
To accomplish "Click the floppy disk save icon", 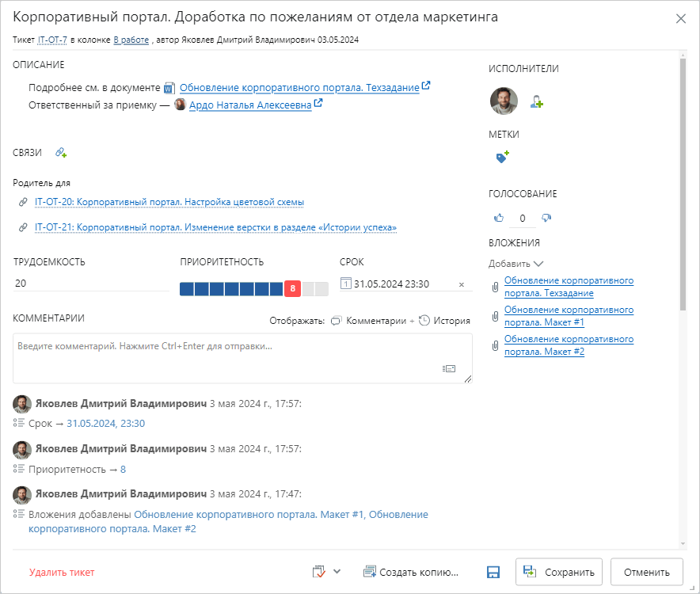I will tap(493, 572).
